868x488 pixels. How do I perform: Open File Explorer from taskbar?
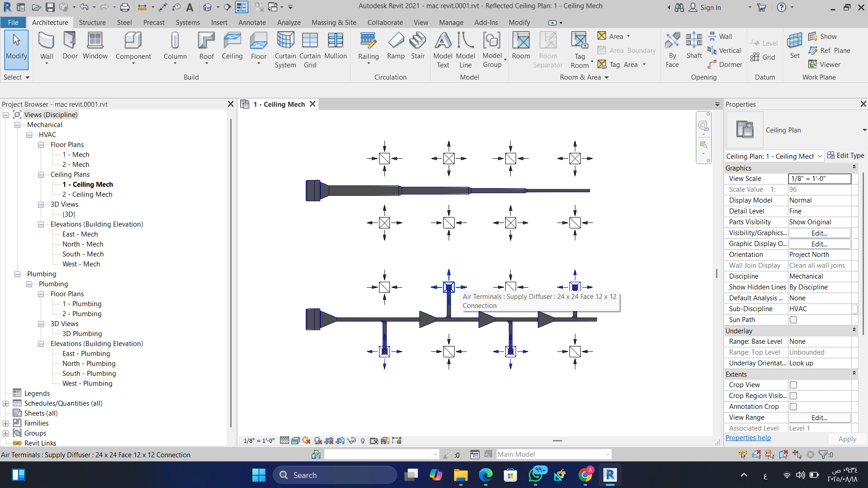tap(460, 475)
